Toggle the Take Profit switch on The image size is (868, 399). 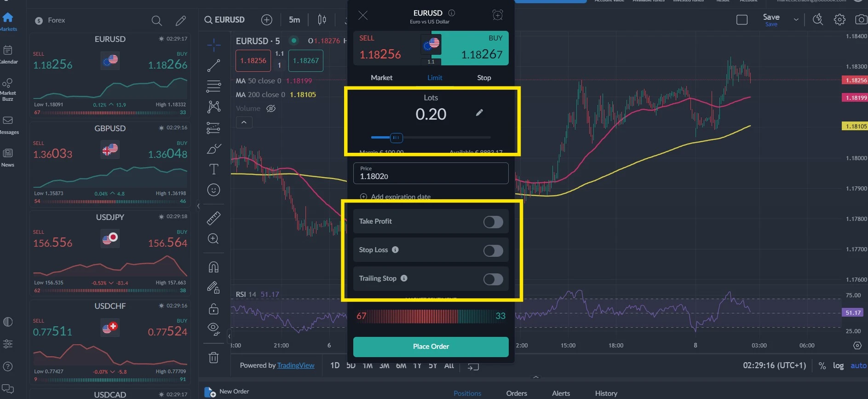tap(493, 222)
